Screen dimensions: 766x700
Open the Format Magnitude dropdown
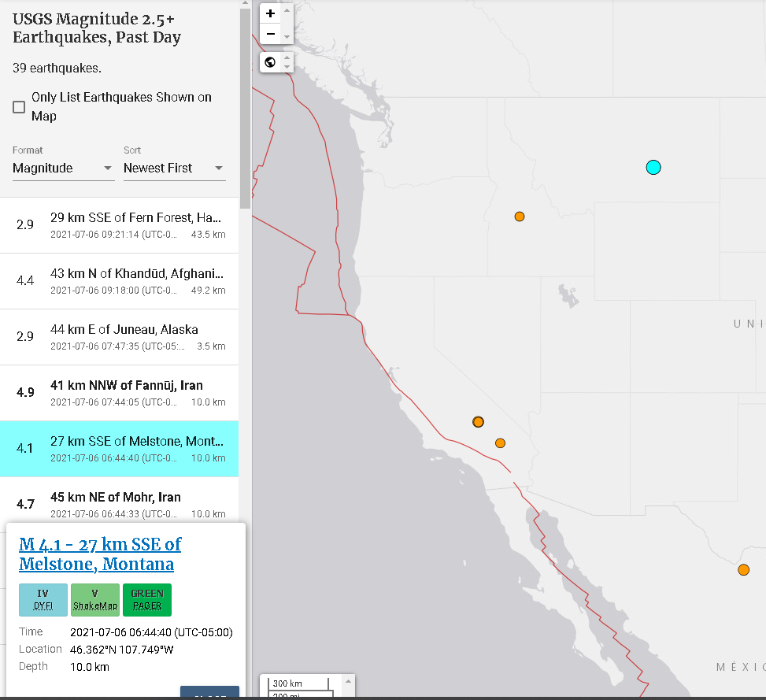(64, 168)
